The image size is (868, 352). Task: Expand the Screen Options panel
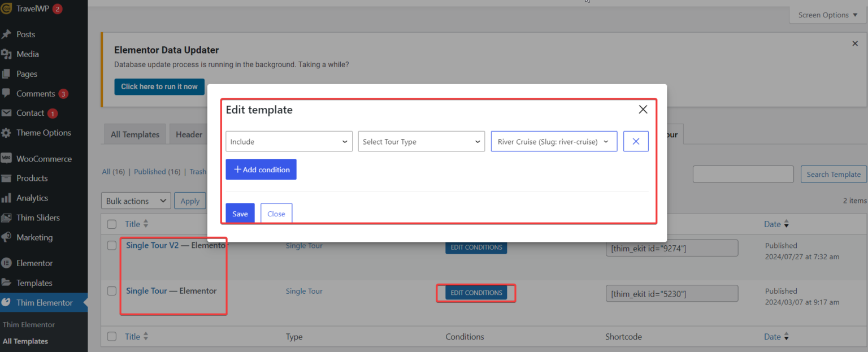pyautogui.click(x=828, y=15)
